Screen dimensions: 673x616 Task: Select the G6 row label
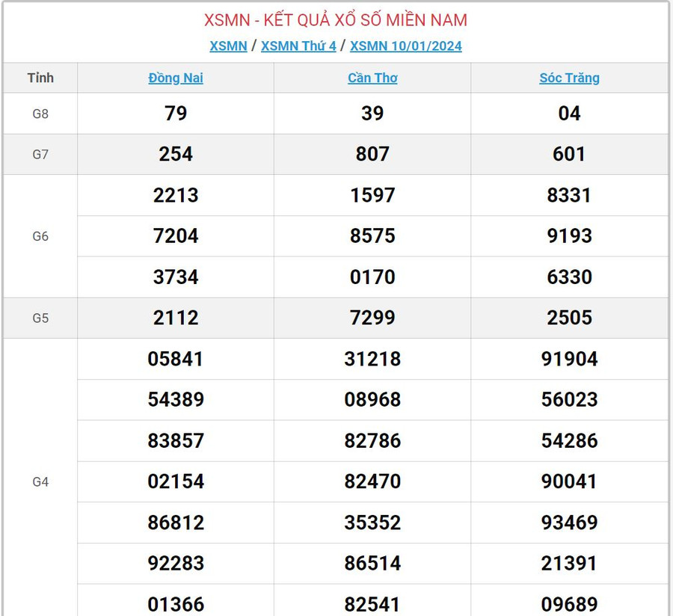click(x=40, y=236)
